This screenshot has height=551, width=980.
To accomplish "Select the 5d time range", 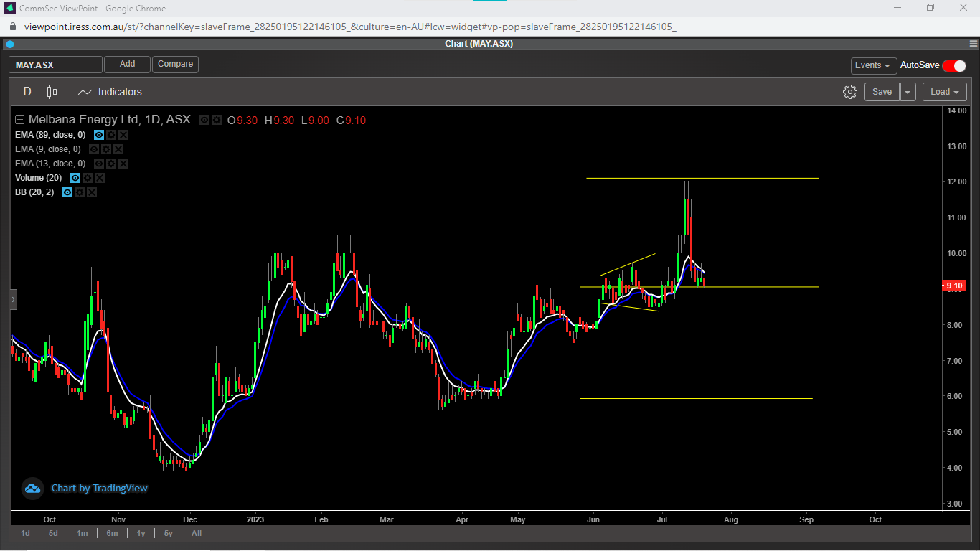I will [54, 533].
